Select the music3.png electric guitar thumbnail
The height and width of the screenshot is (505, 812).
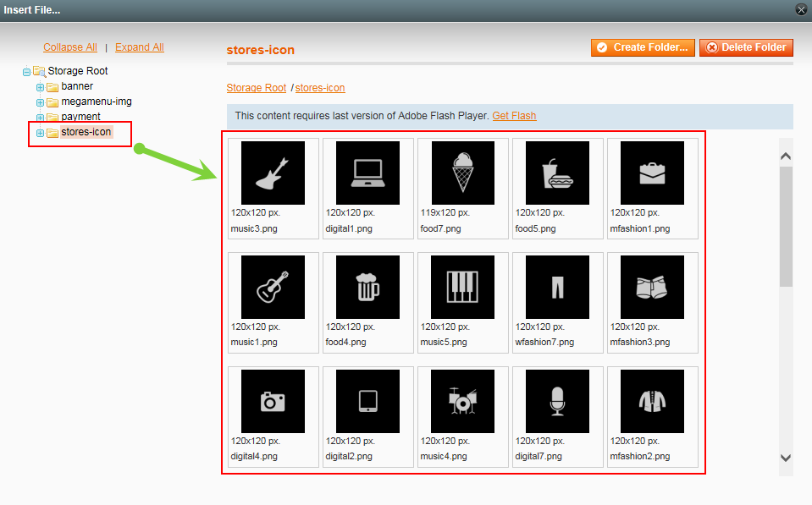click(x=273, y=173)
